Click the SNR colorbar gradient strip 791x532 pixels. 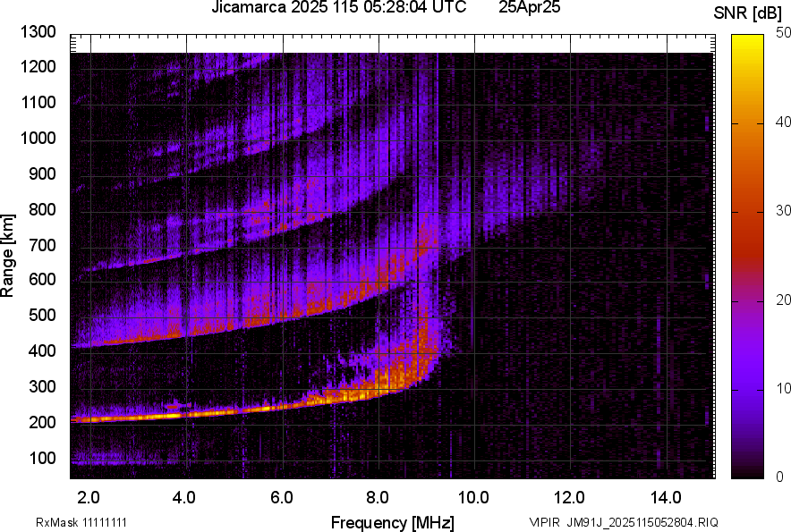click(748, 257)
